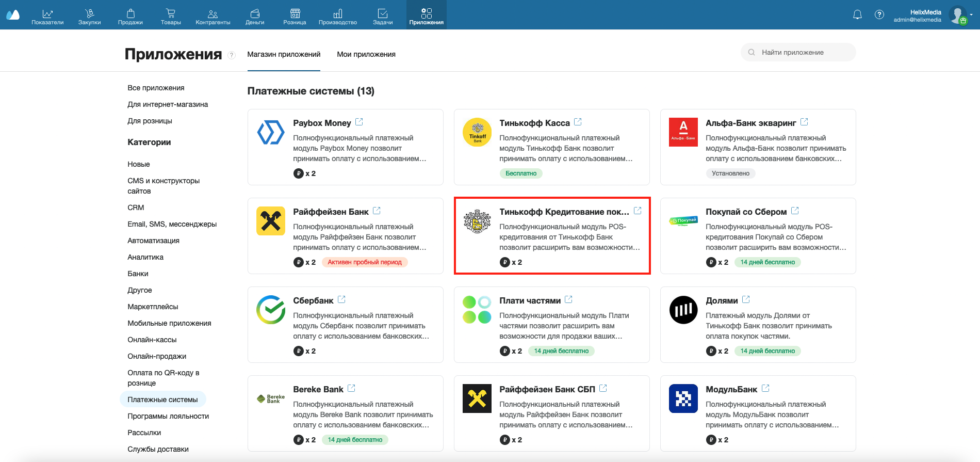Select Для розницы in the sidebar
Image resolution: width=980 pixels, height=462 pixels.
coord(150,121)
